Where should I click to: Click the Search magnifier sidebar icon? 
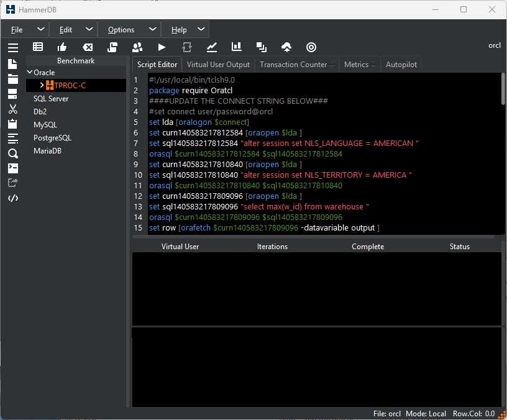pos(13,153)
